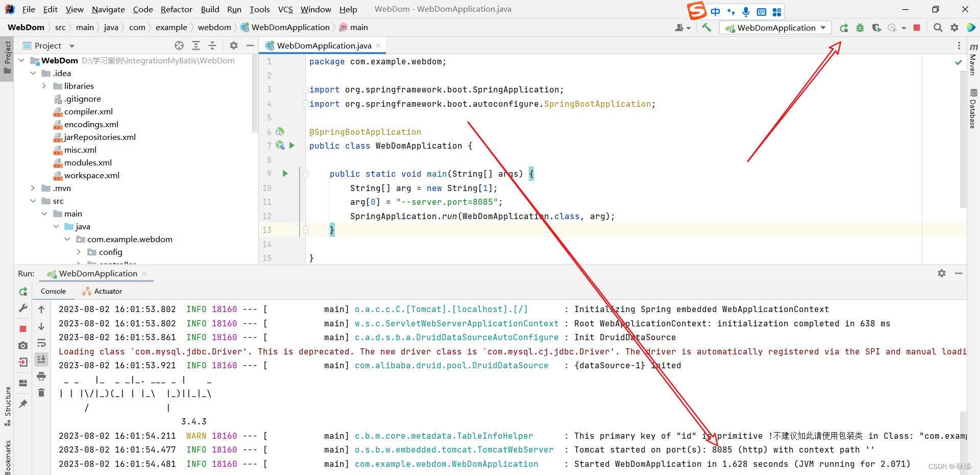This screenshot has width=980, height=475.
Task: Click the wrench icon in Run panel
Action: tap(23, 308)
